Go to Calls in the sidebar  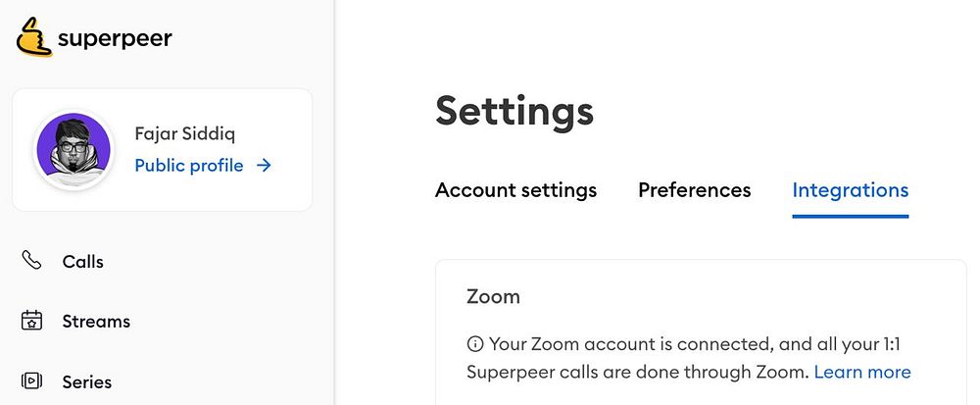[82, 262]
